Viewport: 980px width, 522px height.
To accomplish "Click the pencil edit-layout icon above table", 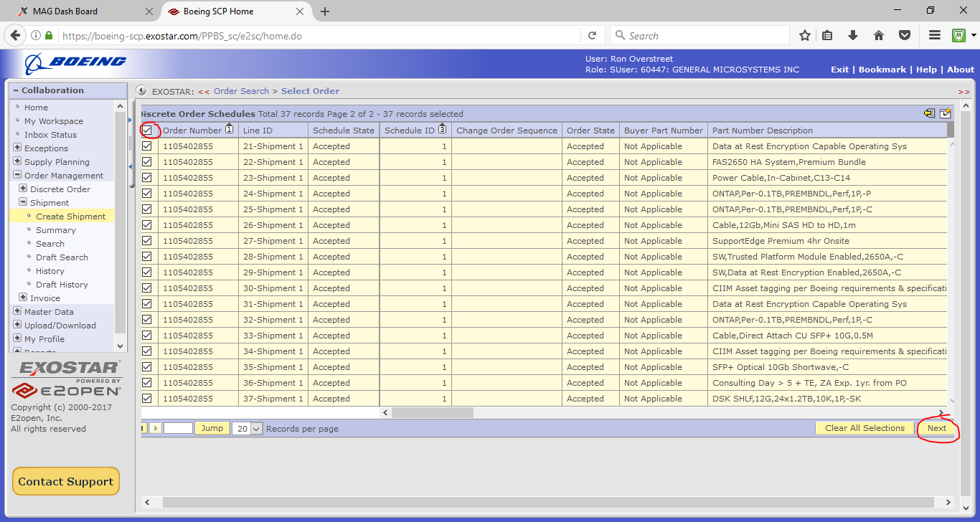I will [x=946, y=113].
